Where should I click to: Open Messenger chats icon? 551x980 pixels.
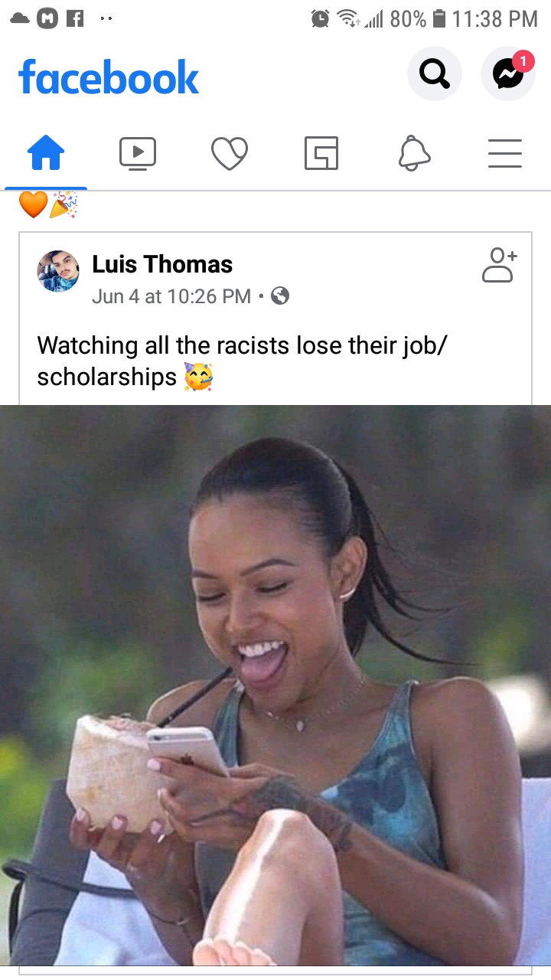507,73
